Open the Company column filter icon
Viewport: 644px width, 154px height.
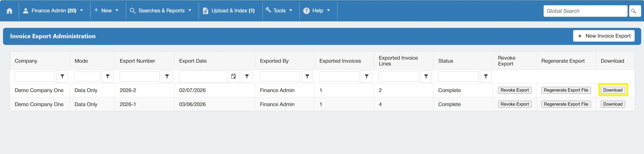(x=62, y=77)
